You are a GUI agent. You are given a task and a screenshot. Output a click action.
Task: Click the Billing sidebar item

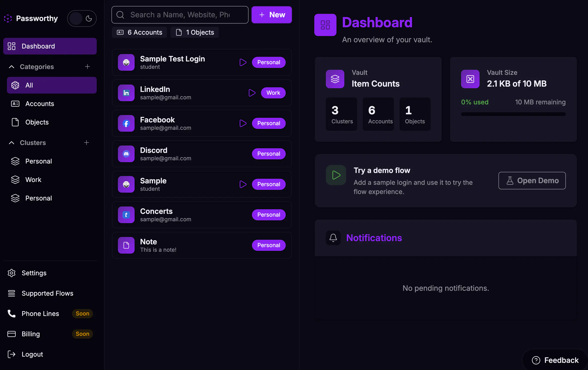pyautogui.click(x=50, y=334)
